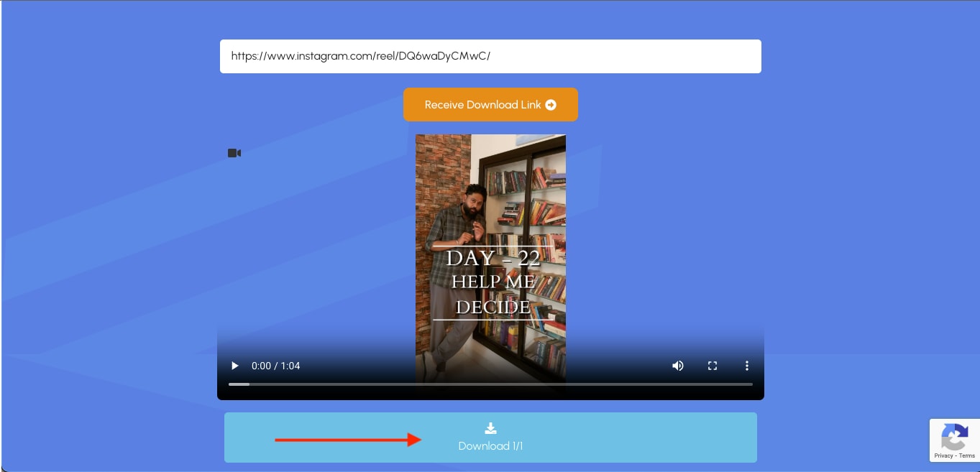Screen dimensions: 980x472
Task: Click the Download 1/1 button
Action: pyautogui.click(x=490, y=438)
